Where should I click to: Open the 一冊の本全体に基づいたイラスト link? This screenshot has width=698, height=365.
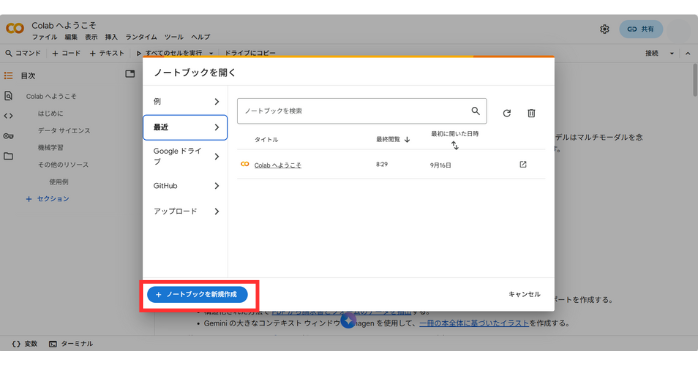(474, 323)
